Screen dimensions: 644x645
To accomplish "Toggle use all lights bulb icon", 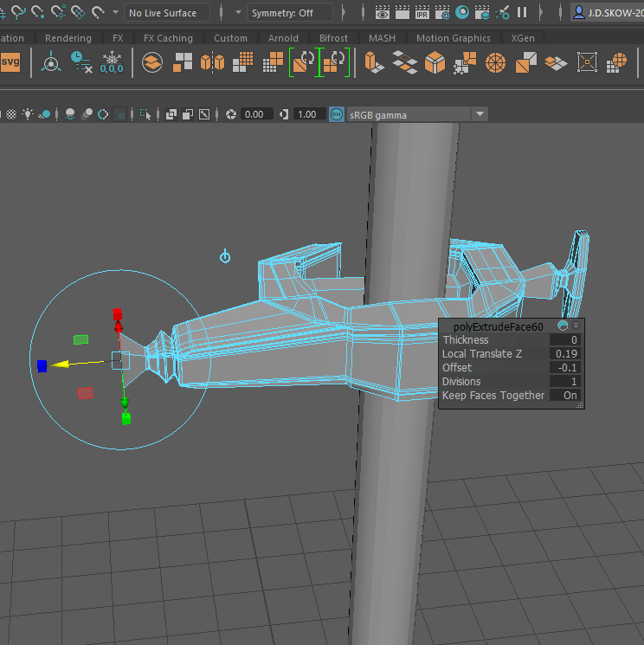I will coord(29,114).
